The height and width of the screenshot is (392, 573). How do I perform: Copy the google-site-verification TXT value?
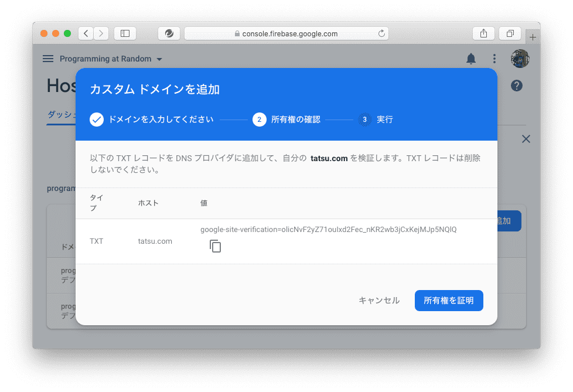(x=215, y=246)
